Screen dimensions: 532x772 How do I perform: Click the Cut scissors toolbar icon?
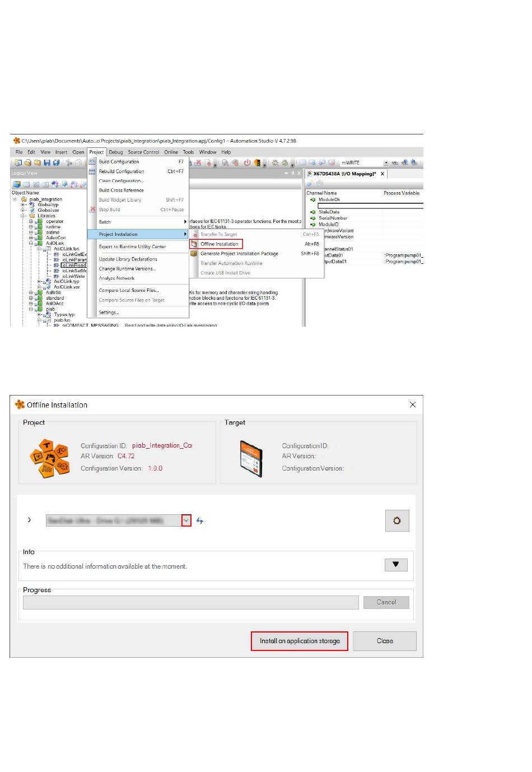pos(68,162)
